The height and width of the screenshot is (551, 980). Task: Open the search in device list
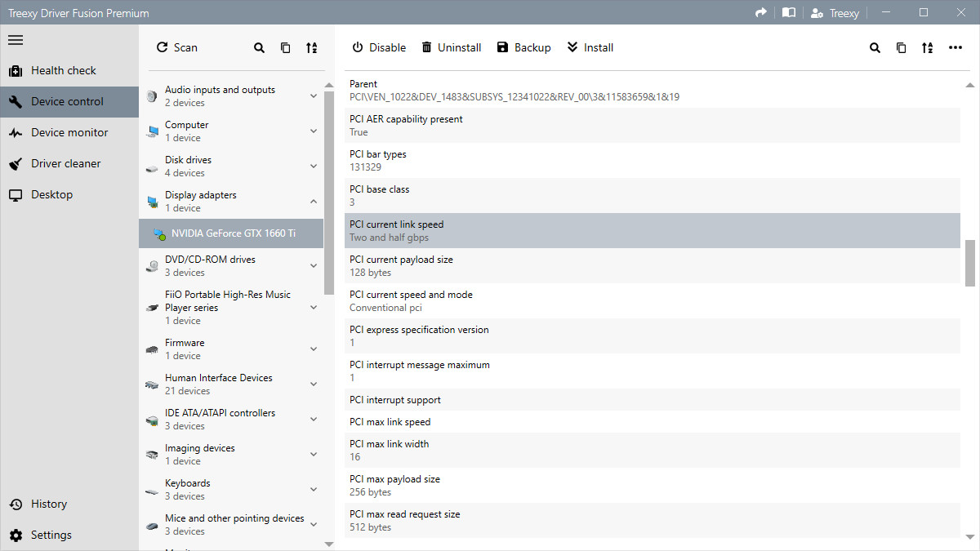pyautogui.click(x=259, y=47)
